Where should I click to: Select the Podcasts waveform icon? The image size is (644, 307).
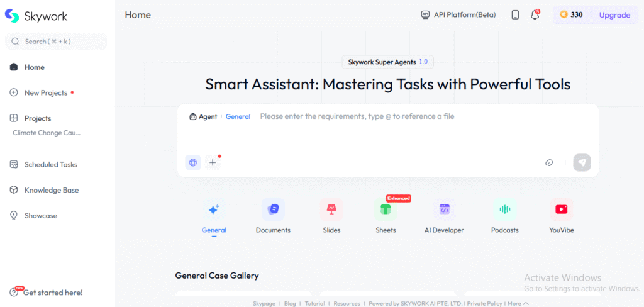tap(505, 209)
